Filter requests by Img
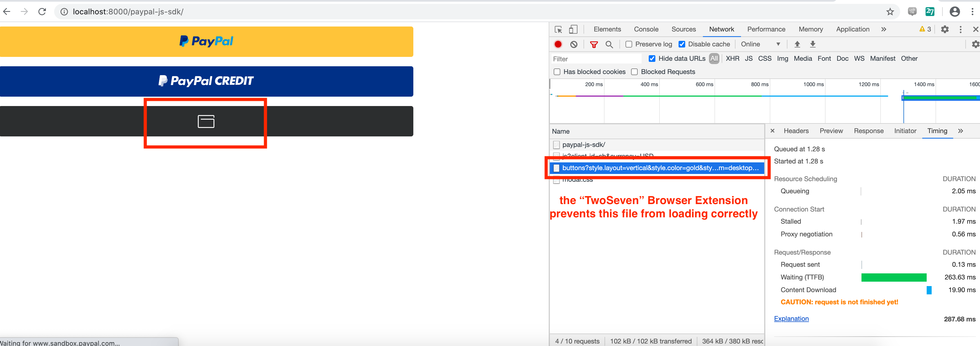The width and height of the screenshot is (980, 346). pyautogui.click(x=782, y=59)
